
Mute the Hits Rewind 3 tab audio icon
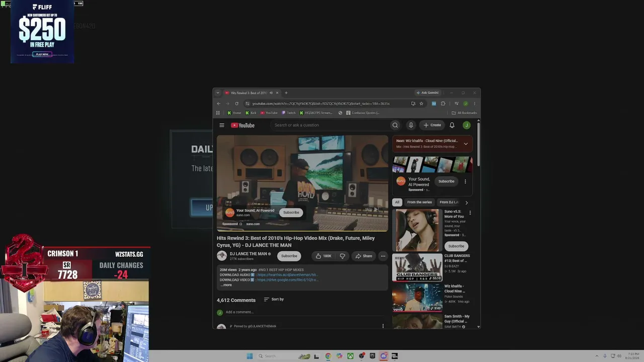click(271, 93)
